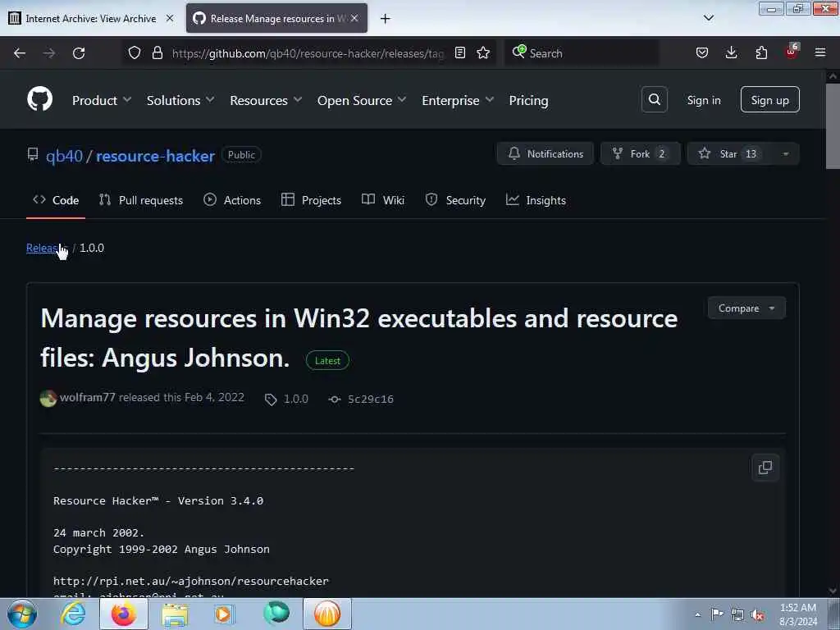Click the muted volume tray icon

click(x=757, y=615)
